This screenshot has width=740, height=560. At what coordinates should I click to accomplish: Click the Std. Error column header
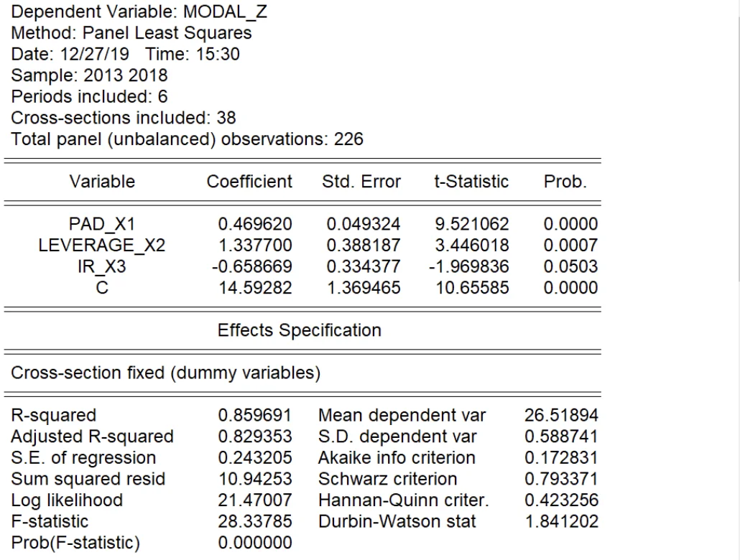361,182
